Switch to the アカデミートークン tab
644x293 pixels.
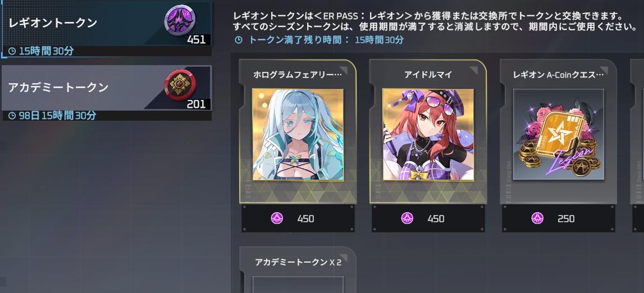tap(107, 93)
